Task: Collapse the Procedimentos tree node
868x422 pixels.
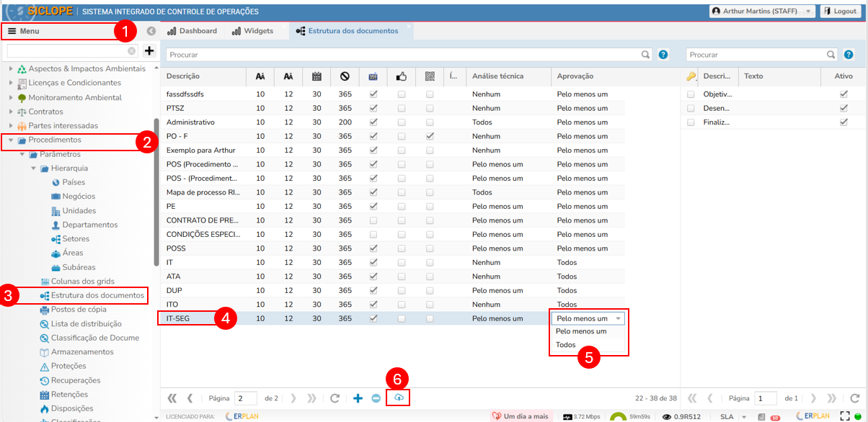Action: coord(12,140)
